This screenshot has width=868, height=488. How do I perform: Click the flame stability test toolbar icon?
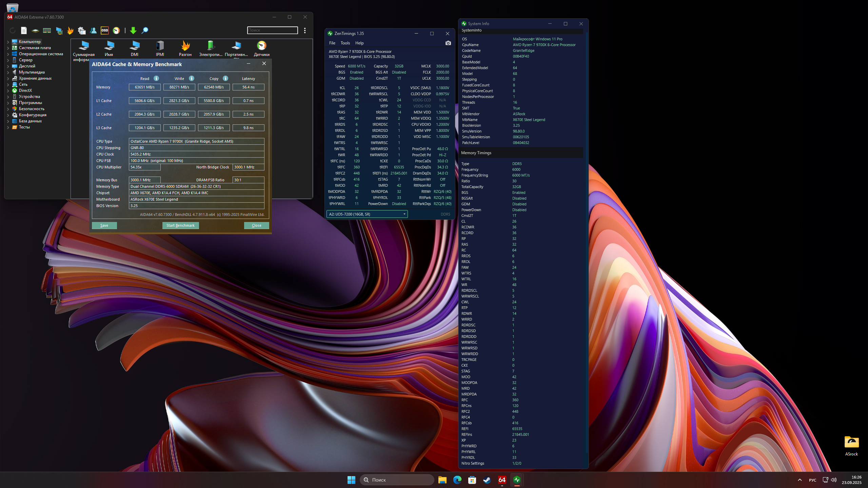[x=70, y=30]
